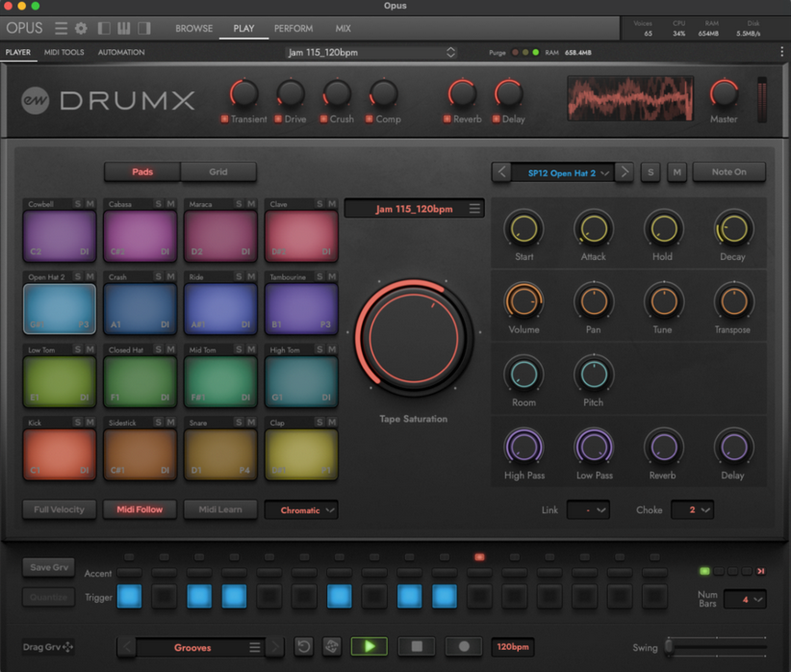Open the instrument preset Jam 115_120bpm selector

coord(370,53)
